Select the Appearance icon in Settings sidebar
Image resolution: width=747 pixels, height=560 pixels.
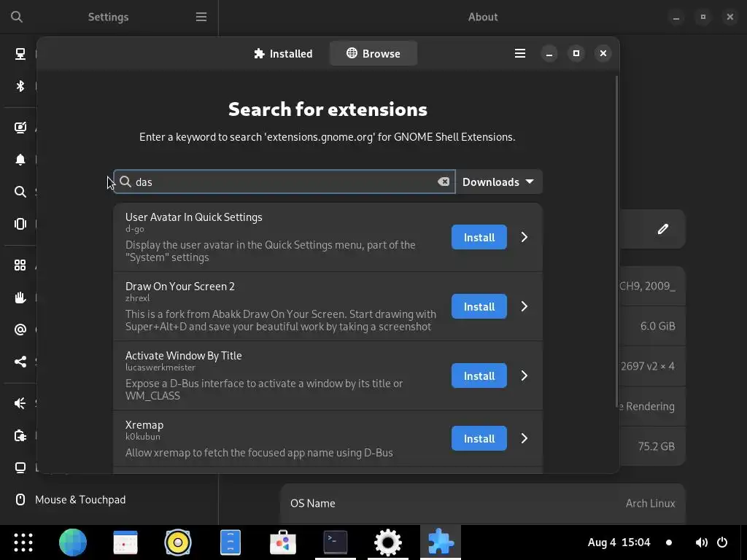pyautogui.click(x=20, y=128)
